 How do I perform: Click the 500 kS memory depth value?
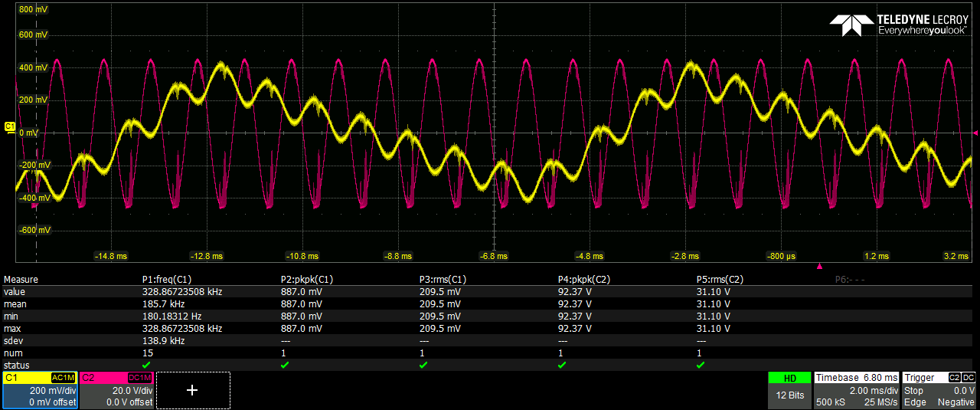(x=830, y=402)
